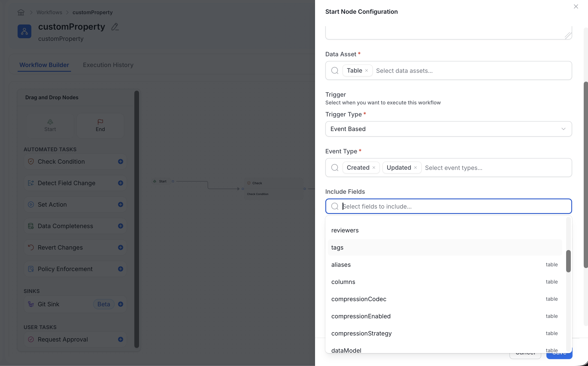
Task: Click the Detect Field Change icon
Action: 31,183
